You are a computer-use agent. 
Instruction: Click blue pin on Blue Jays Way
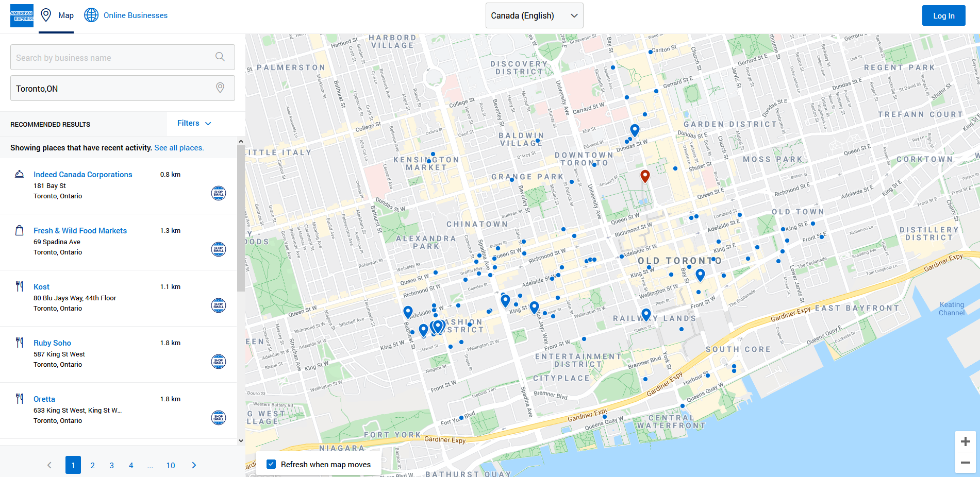point(535,308)
